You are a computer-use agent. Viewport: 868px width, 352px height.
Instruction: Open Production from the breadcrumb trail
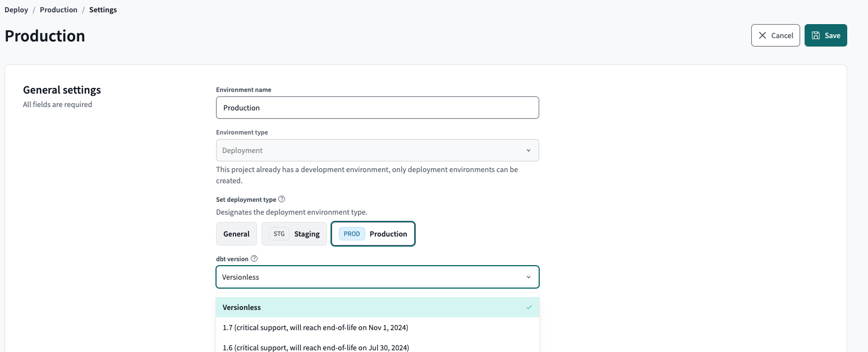(x=58, y=10)
